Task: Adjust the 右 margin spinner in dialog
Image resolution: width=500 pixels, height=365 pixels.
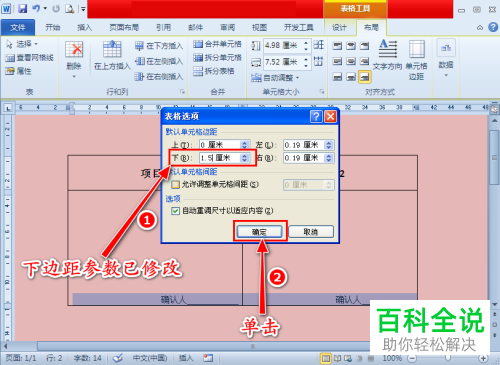Action: click(x=329, y=158)
